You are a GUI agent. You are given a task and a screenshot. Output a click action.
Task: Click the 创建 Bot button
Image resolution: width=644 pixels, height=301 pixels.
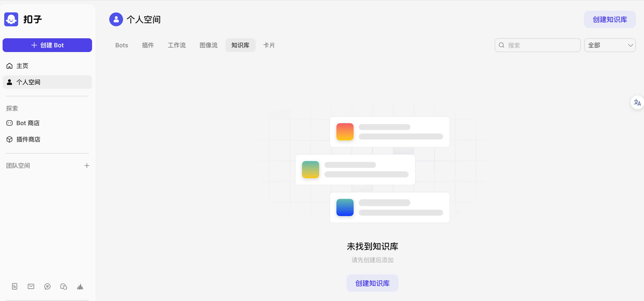(47, 45)
